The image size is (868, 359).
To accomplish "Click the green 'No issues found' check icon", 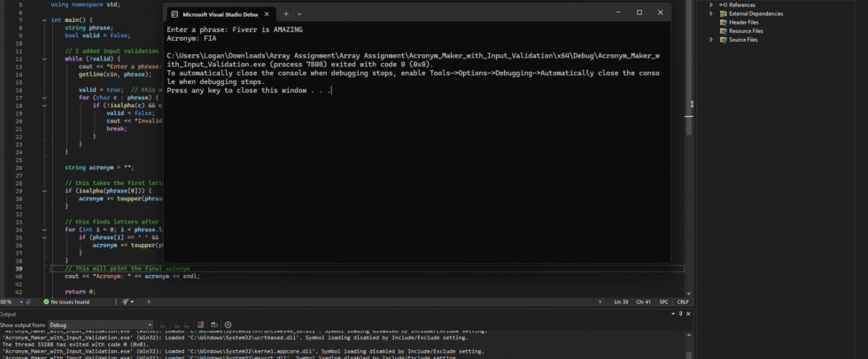I will [44, 301].
